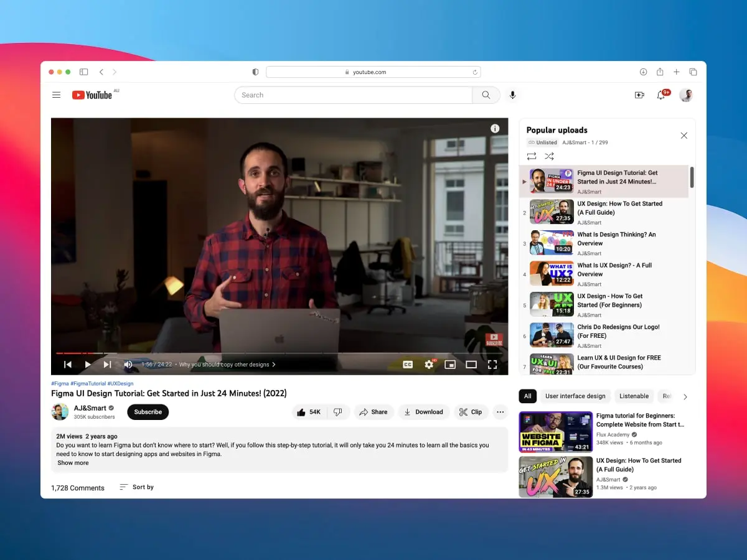Toggle the Safari sidebar
This screenshot has height=560, width=747.
tap(84, 72)
